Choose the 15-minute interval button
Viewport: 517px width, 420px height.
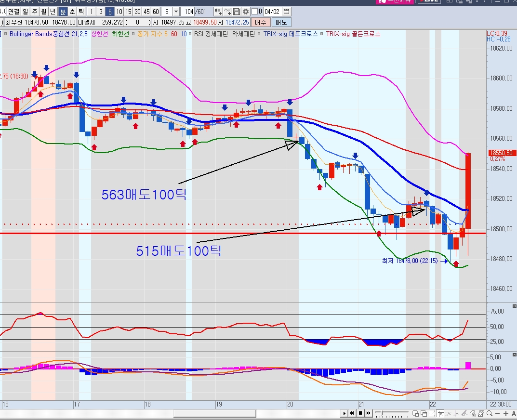click(128, 12)
